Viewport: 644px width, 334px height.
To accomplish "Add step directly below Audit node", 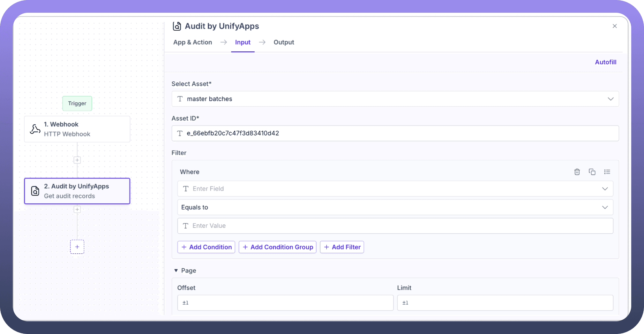I will click(77, 209).
